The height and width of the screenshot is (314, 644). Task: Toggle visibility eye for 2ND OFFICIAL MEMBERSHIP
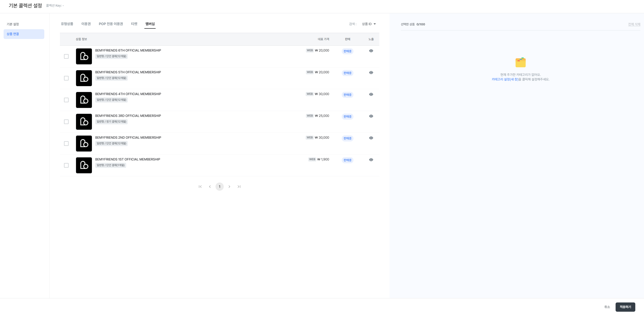point(371,138)
